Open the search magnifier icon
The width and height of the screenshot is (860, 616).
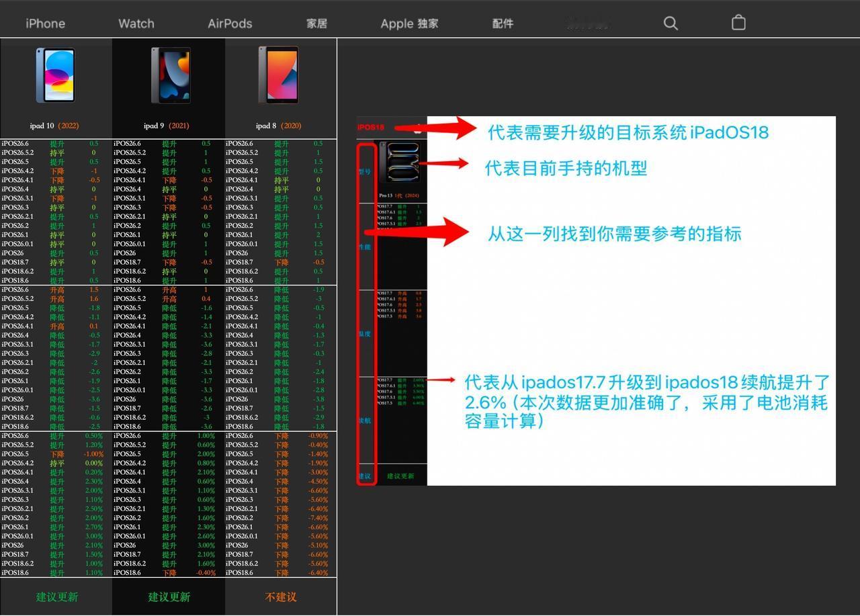[x=671, y=23]
